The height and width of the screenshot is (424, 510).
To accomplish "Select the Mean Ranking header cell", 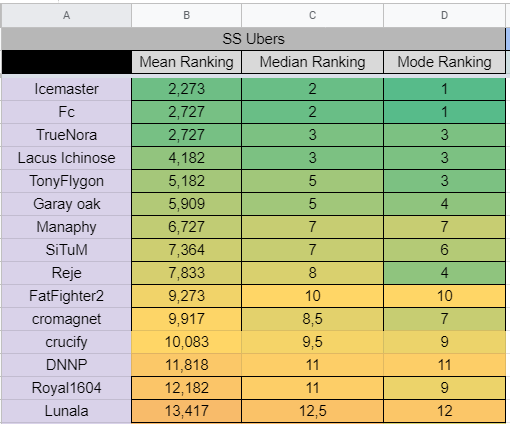I will click(x=186, y=62).
